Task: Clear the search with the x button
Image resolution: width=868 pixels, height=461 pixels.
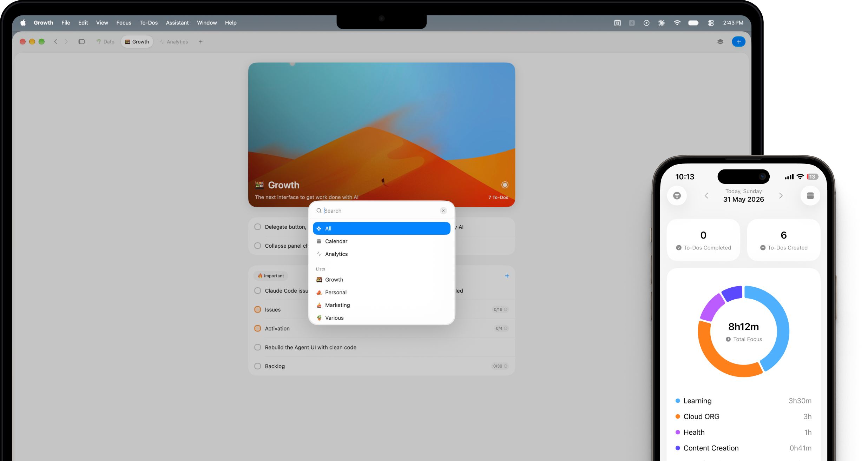Action: point(443,211)
